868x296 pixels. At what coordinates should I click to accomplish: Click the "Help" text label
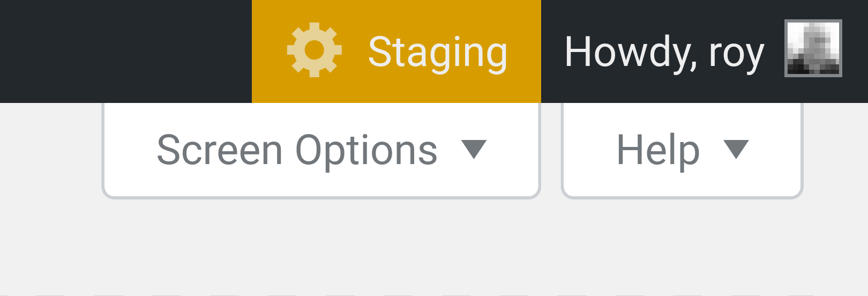point(658,151)
